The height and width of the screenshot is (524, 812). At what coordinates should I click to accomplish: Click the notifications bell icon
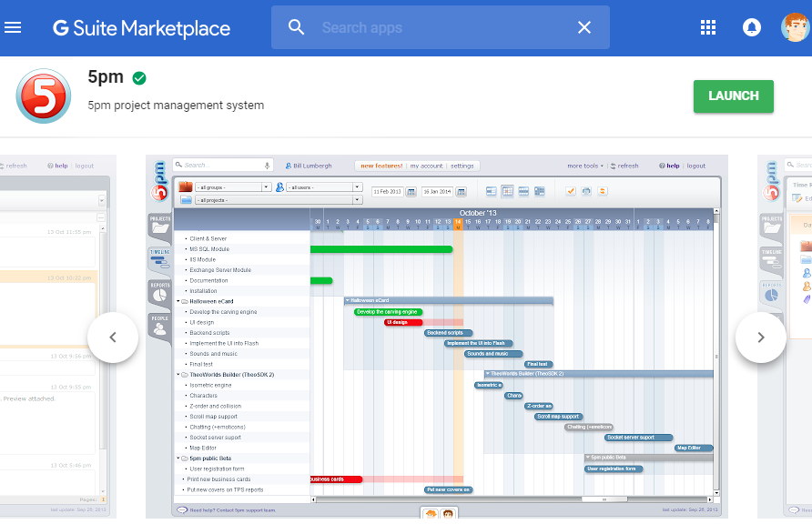click(752, 27)
